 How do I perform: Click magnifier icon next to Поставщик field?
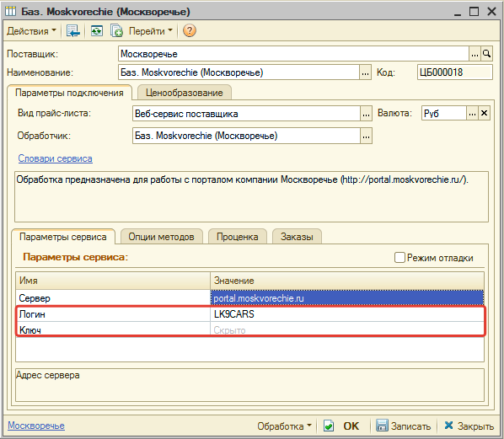[486, 54]
